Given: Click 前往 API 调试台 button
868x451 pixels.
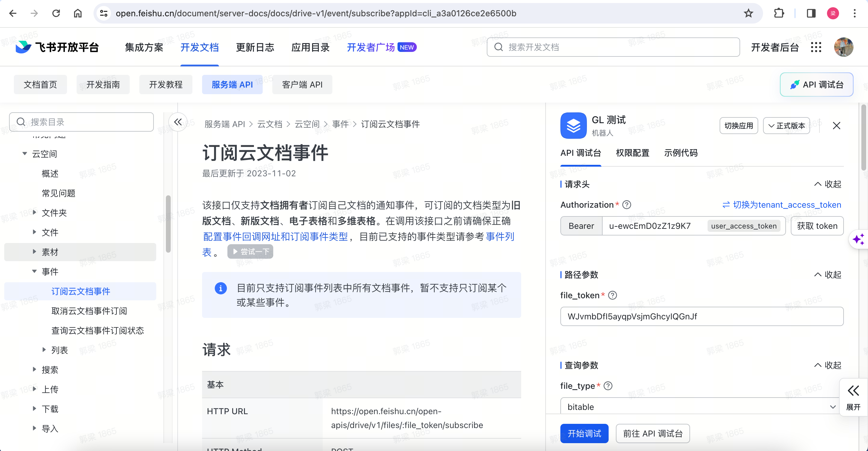Looking at the screenshot, I should pyautogui.click(x=653, y=433).
